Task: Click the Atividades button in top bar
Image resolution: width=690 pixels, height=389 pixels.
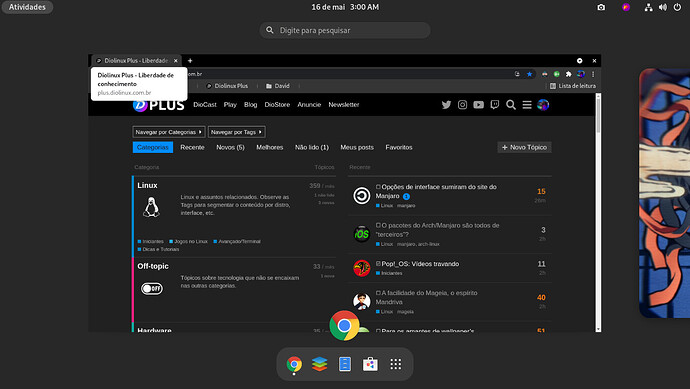Action: click(27, 7)
